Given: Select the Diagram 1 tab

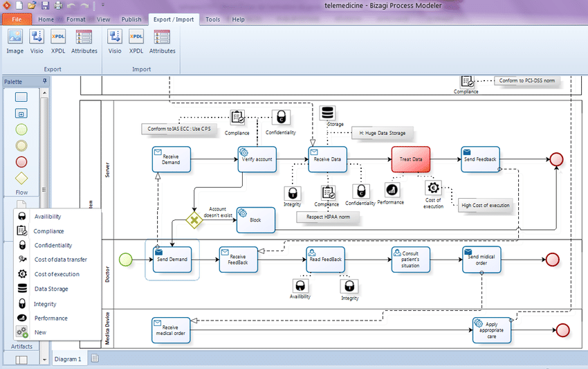Looking at the screenshot, I should click(x=68, y=359).
